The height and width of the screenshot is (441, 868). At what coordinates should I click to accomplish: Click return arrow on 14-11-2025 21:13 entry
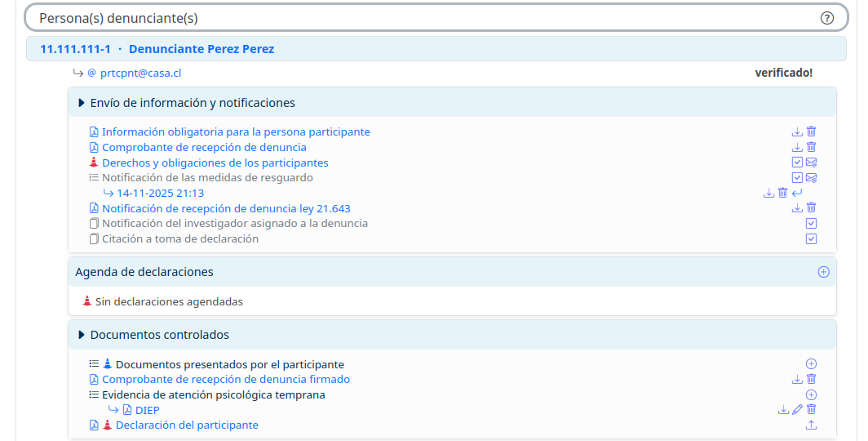797,194
